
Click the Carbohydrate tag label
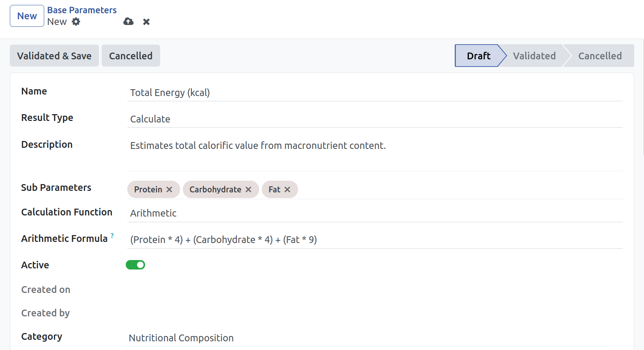point(215,189)
